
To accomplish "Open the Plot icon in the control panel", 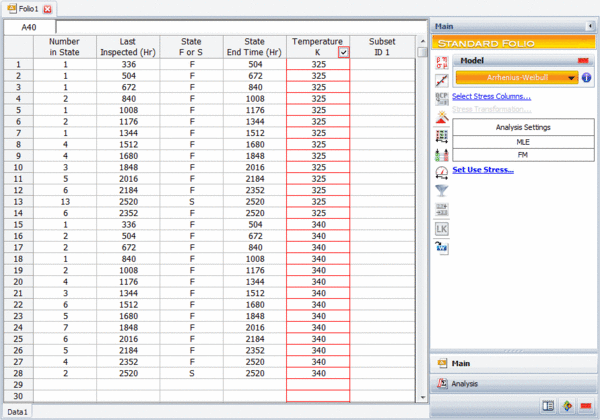I will point(442,80).
